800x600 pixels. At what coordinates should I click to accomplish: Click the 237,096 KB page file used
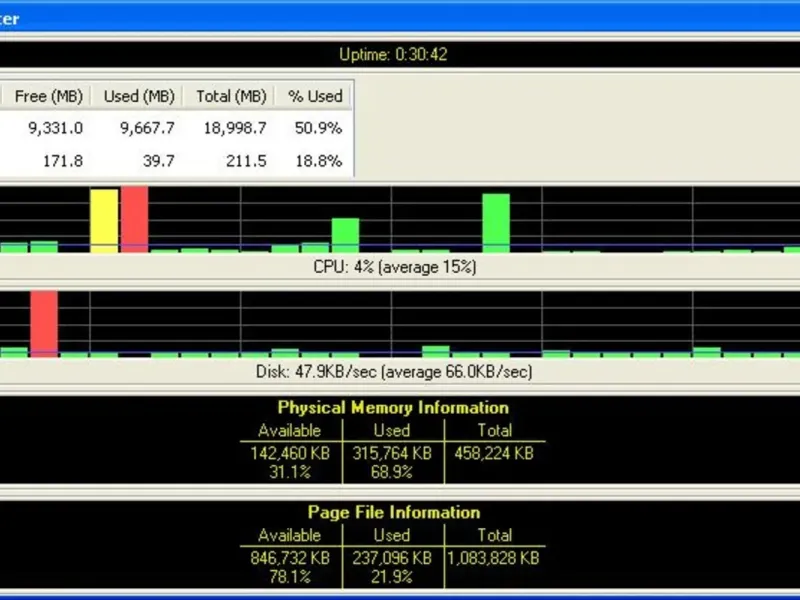(392, 558)
